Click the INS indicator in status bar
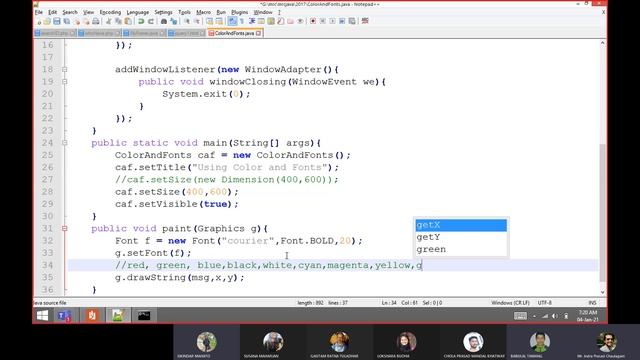Viewport: 640px width, 360px height. point(592,303)
